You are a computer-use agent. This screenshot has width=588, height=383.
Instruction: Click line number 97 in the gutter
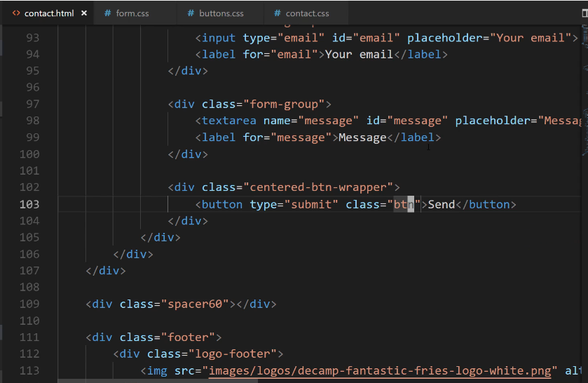point(33,104)
